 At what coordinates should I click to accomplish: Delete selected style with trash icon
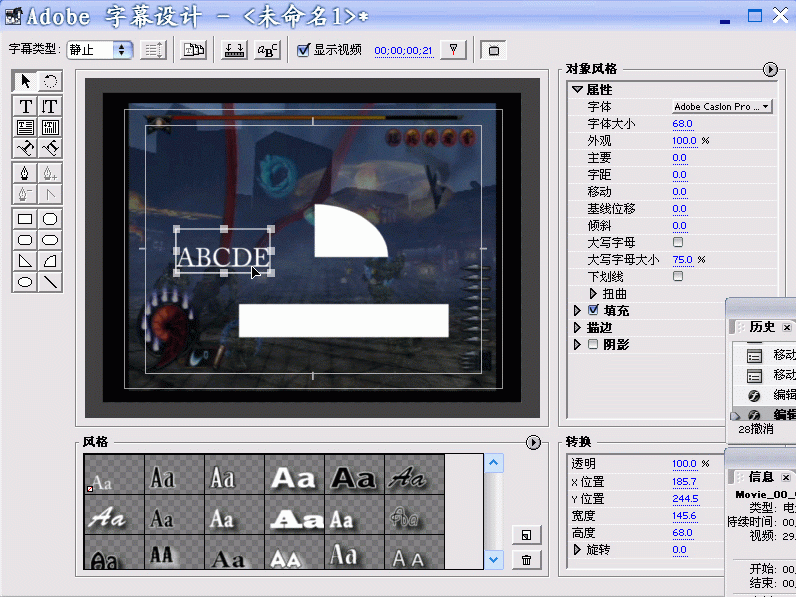526,560
